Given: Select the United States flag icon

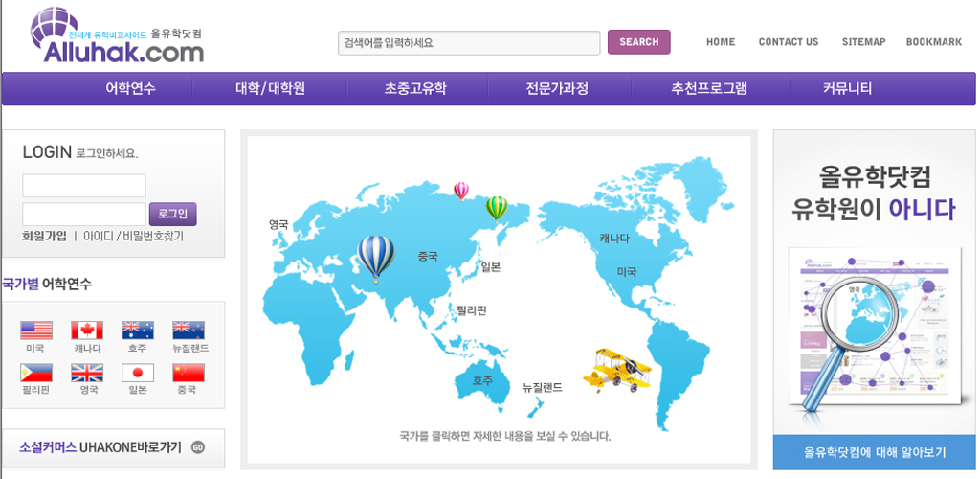Looking at the screenshot, I should (x=36, y=331).
